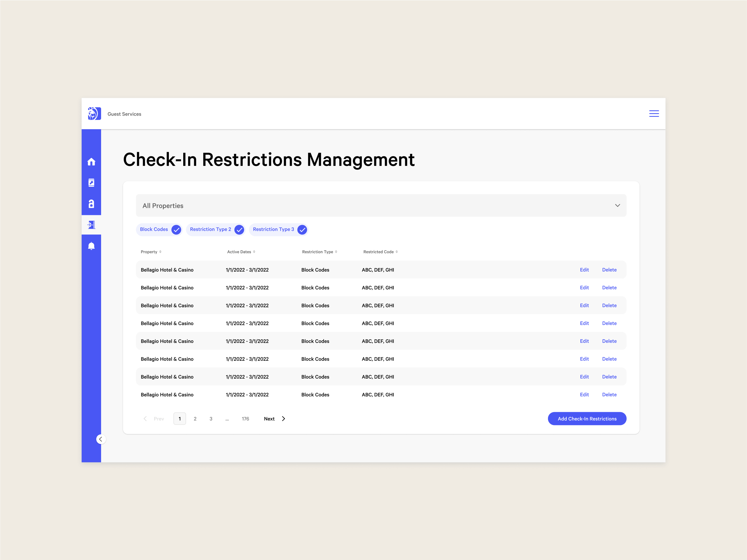Viewport: 747px width, 560px height.
Task: Delete the second table row
Action: click(x=609, y=288)
